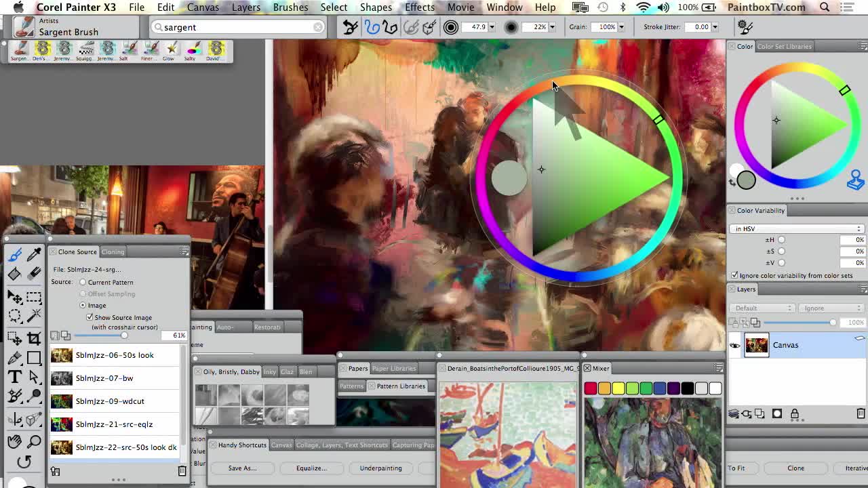Switch to the Cloning tab

pos(113,251)
